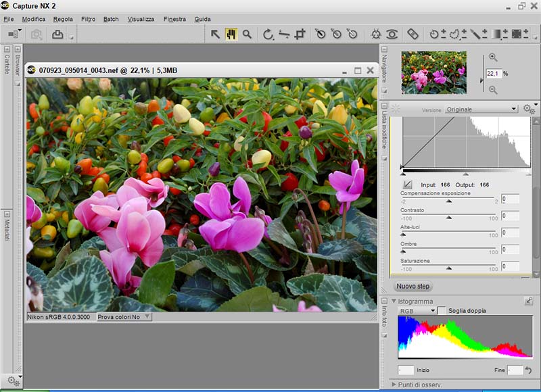Click the greyed camera launch icon
The height and width of the screenshot is (392, 541).
point(37,34)
